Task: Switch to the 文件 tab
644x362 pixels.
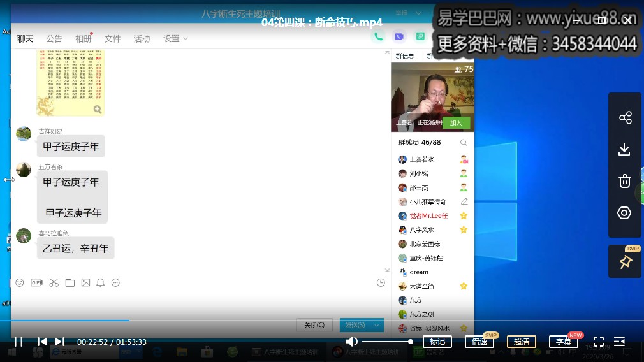Action: click(x=113, y=39)
